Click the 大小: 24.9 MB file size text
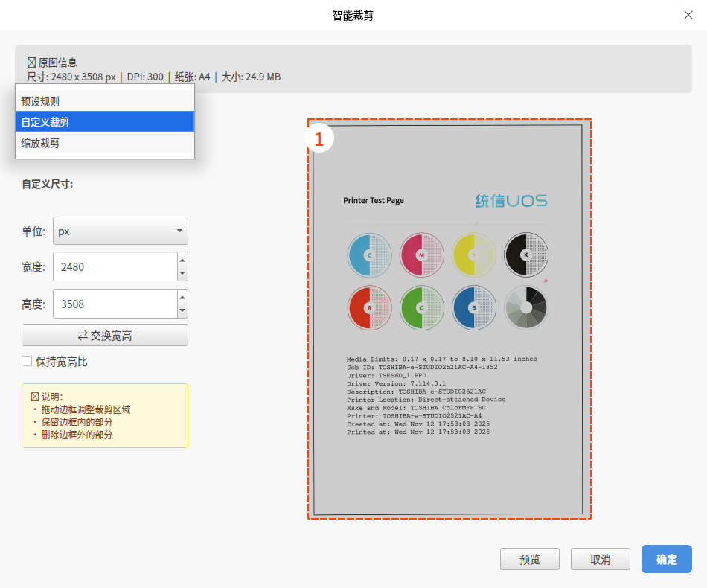Screen dimensions: 707x588 click(251, 77)
